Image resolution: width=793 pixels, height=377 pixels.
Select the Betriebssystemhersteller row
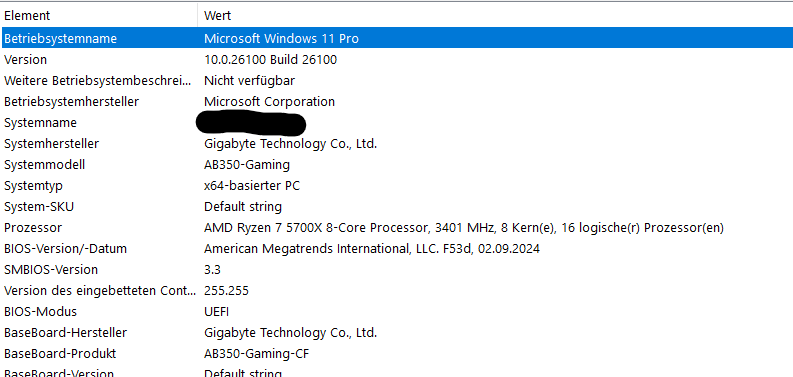tap(396, 102)
